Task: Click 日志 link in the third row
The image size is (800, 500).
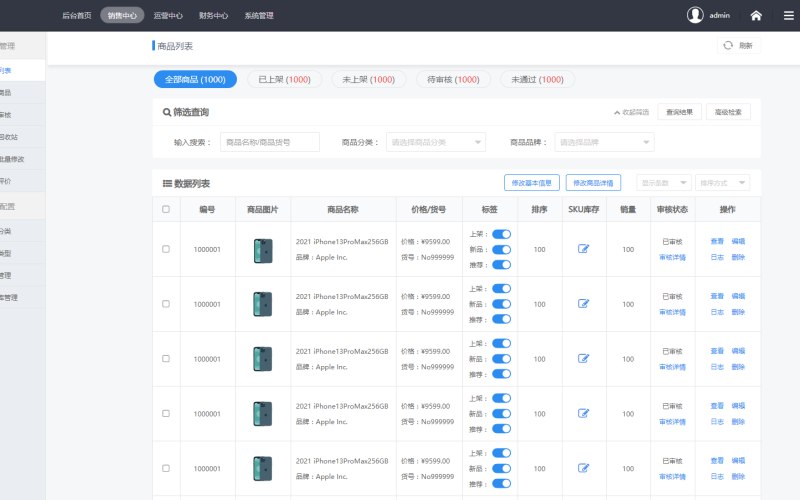Action: click(x=717, y=367)
